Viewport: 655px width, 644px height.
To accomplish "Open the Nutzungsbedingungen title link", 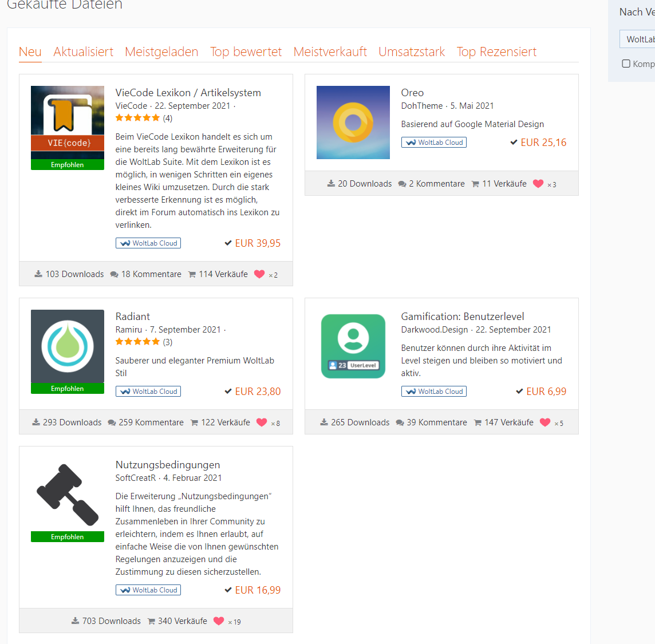I will click(168, 465).
